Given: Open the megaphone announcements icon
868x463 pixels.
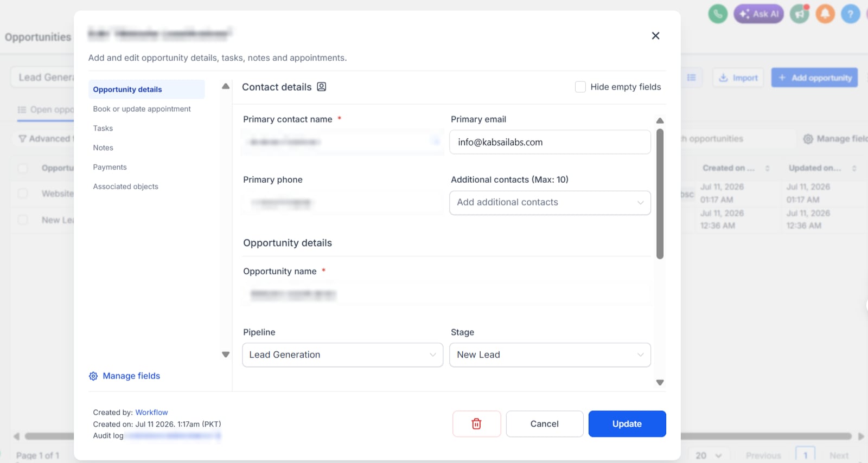Looking at the screenshot, I should point(800,14).
